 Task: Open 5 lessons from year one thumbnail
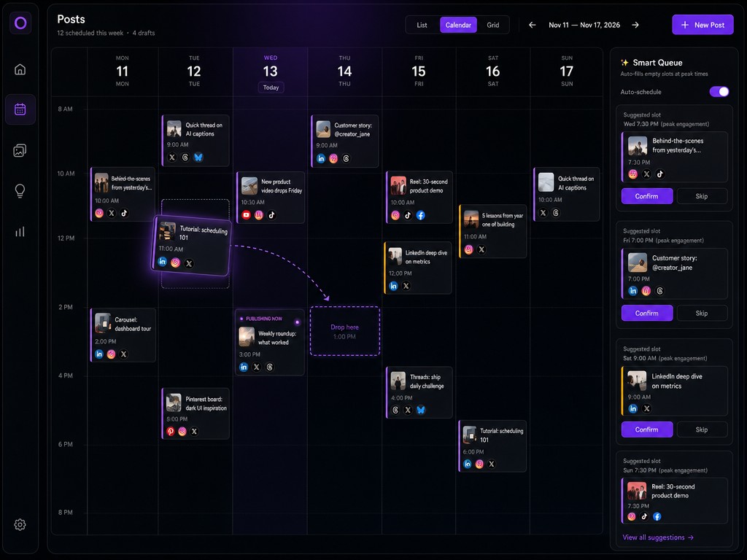(471, 219)
